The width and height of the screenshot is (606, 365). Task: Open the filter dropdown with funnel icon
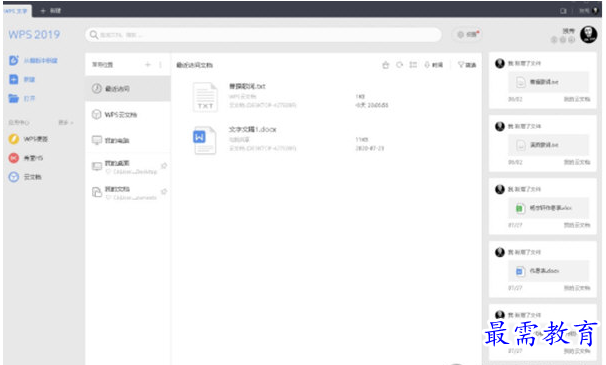coord(467,65)
